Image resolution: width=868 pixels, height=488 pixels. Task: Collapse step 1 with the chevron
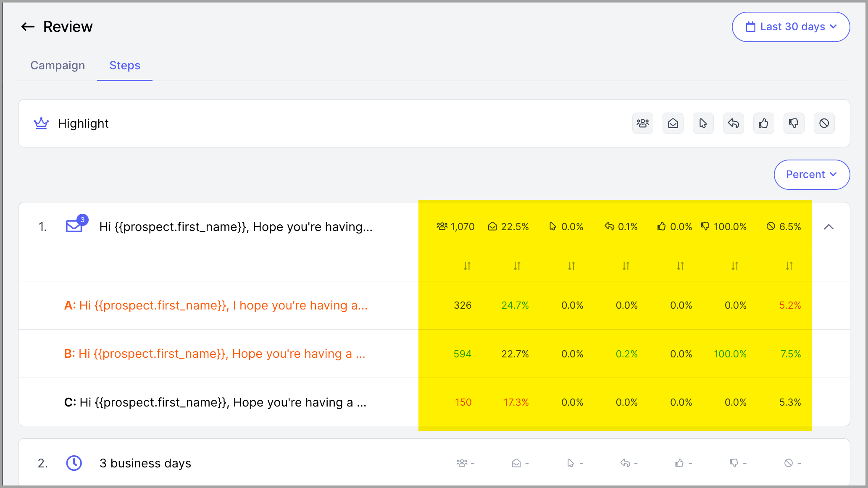[829, 227]
